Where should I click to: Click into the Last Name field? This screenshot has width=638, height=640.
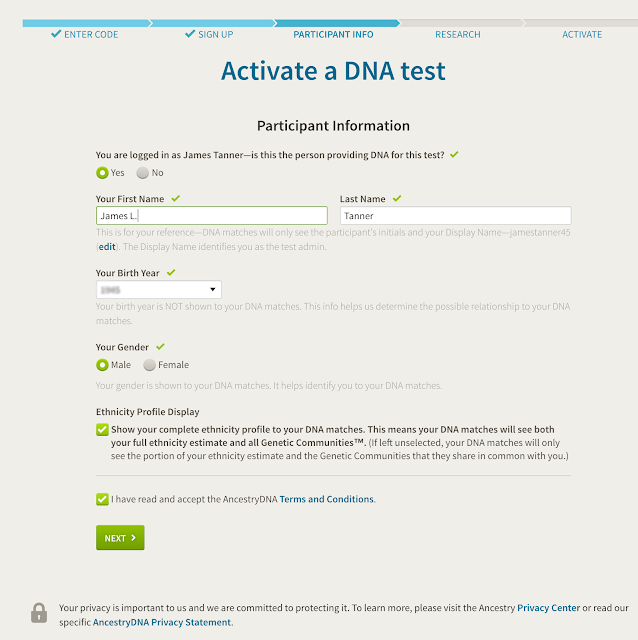coord(456,216)
